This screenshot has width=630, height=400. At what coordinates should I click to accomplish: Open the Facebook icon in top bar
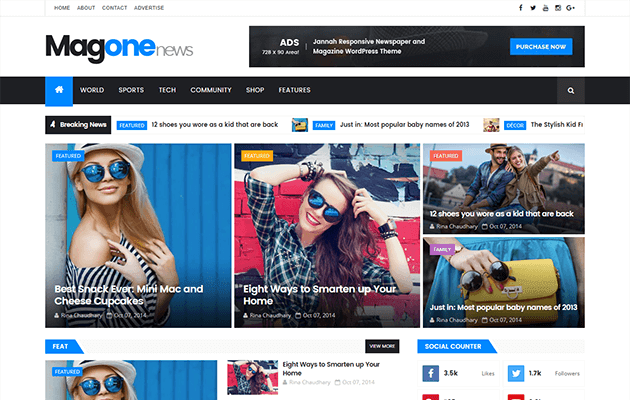coord(521,8)
